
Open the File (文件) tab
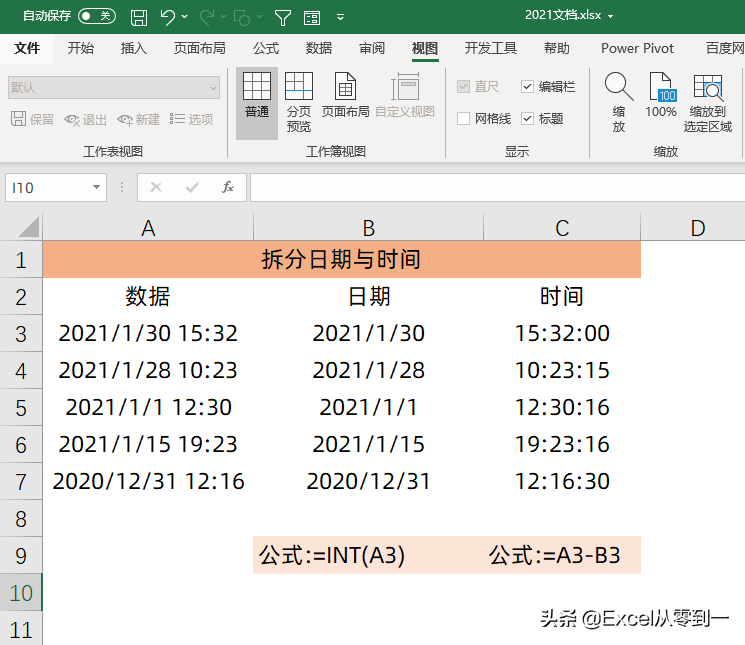(x=27, y=48)
